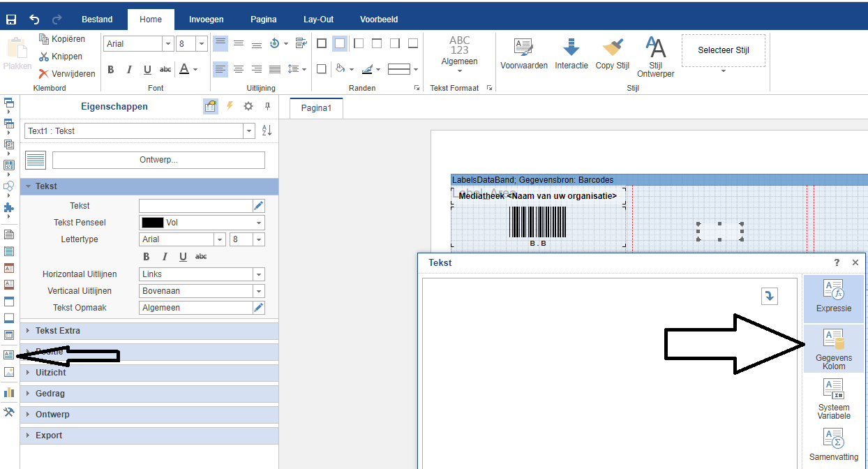
Task: Click the Samenvatting icon
Action: tap(833, 445)
